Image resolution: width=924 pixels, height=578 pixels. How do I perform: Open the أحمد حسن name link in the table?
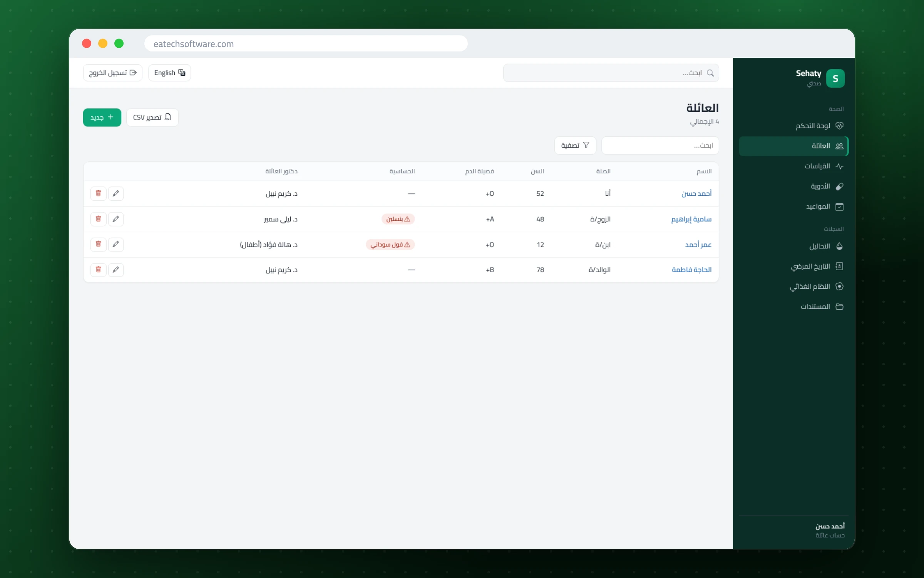[x=696, y=193]
